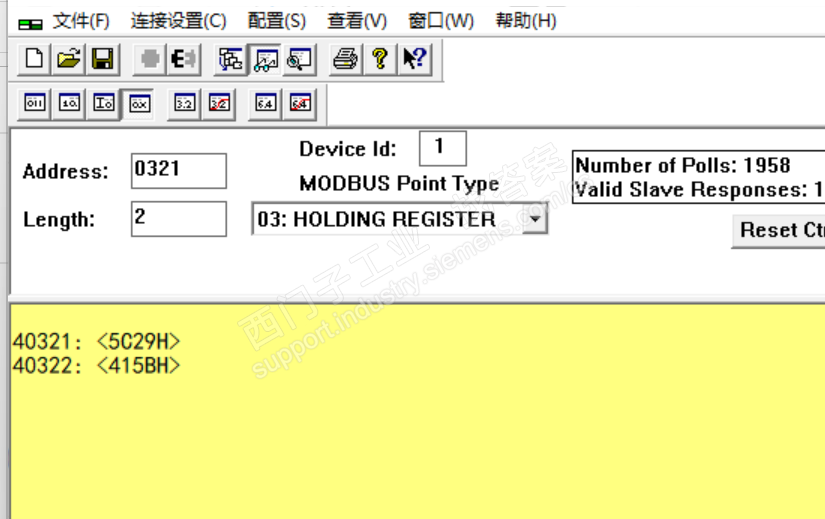The width and height of the screenshot is (825, 519).
Task: Expand the MODBUS Point Type dropdown arrow
Action: (535, 218)
